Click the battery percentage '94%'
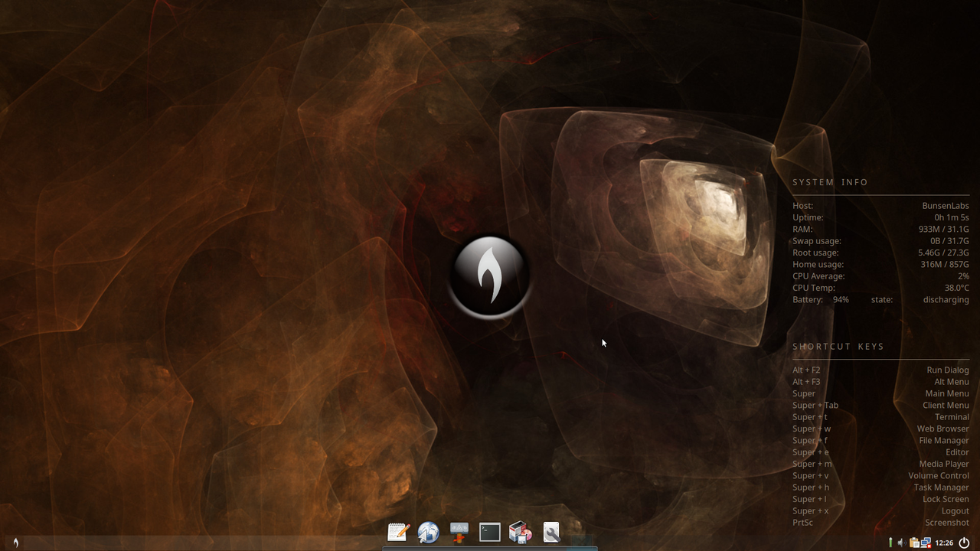This screenshot has width=980, height=551. tap(841, 299)
